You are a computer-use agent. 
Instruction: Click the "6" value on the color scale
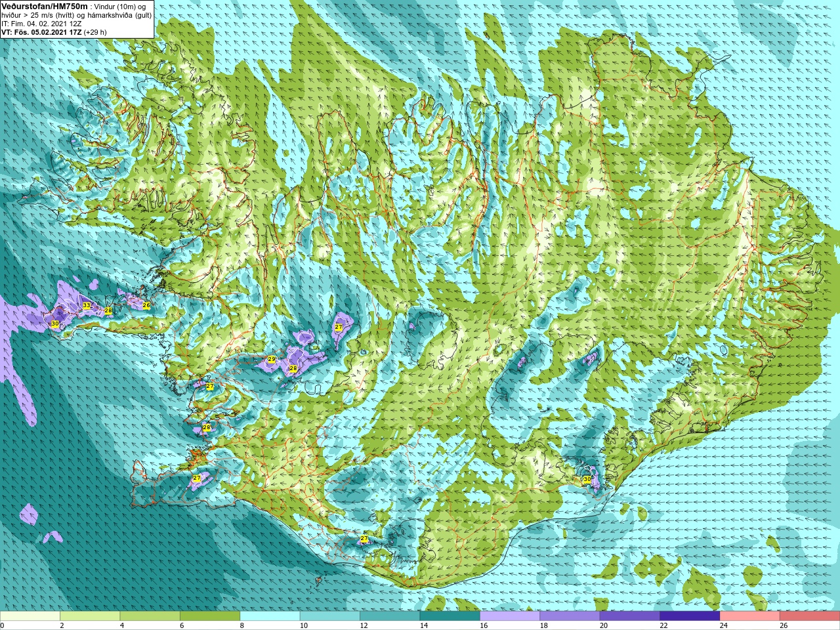[180, 625]
